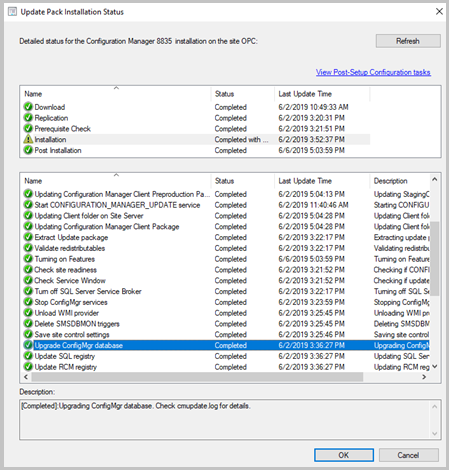The height and width of the screenshot is (470, 449).
Task: Click the green check icon beside Download
Action: [28, 107]
